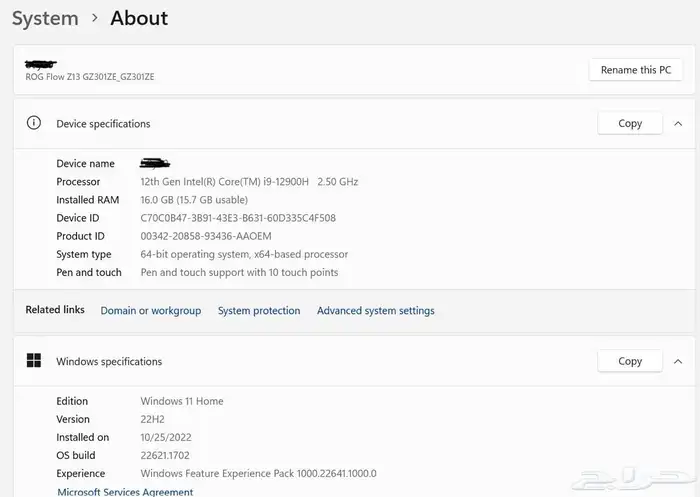Screen dimensions: 700x497
Task: Click the About breadcrumb title
Action: (x=139, y=18)
